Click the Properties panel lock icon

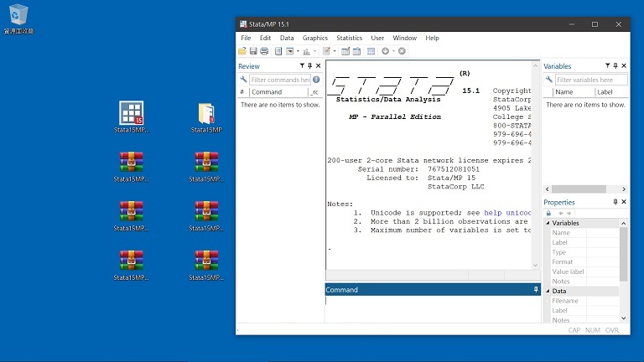click(548, 213)
